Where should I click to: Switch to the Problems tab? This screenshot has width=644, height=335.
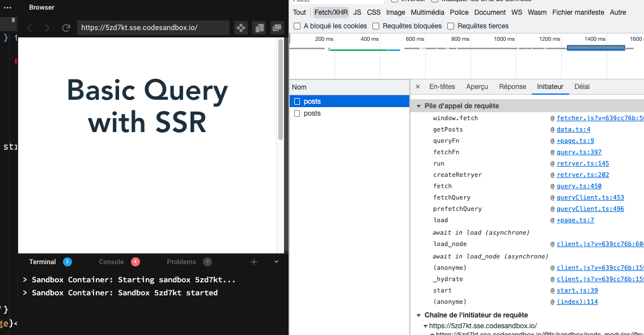tap(181, 262)
